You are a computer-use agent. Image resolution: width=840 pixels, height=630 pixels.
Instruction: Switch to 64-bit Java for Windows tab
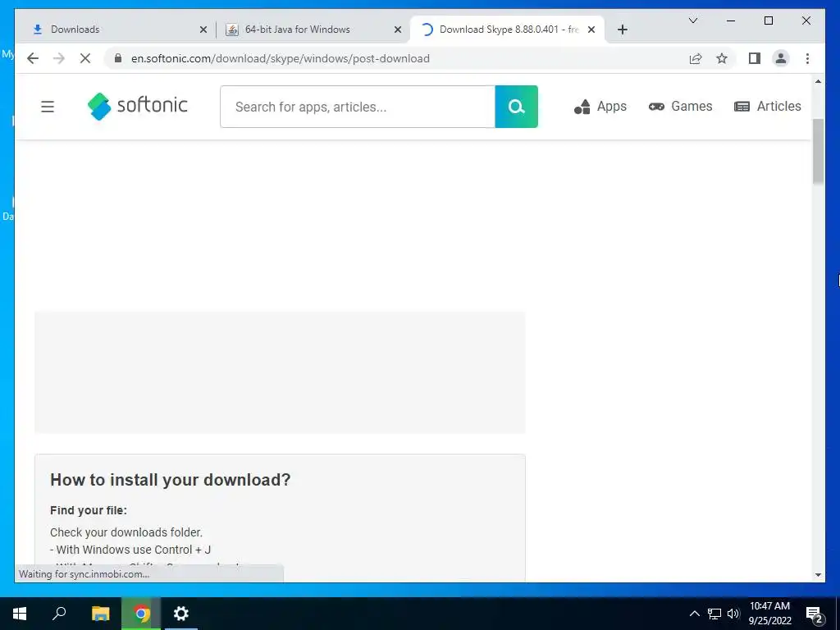click(x=313, y=30)
